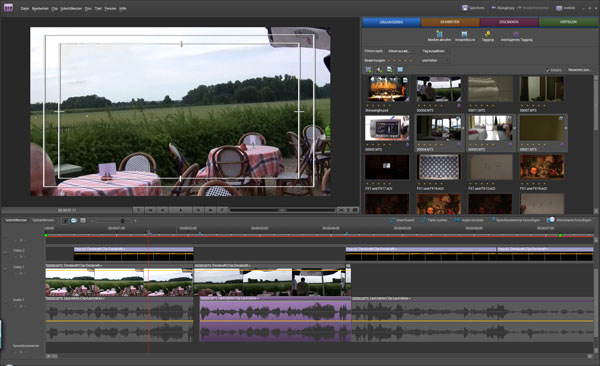The width and height of the screenshot is (600, 366).
Task: Toggle the Details checkbox
Action: tap(548, 70)
